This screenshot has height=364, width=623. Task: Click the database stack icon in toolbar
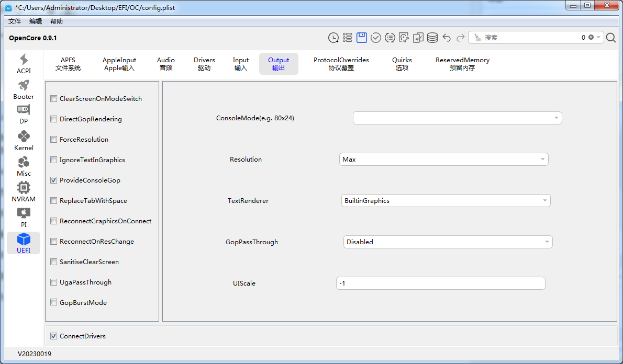pos(432,38)
